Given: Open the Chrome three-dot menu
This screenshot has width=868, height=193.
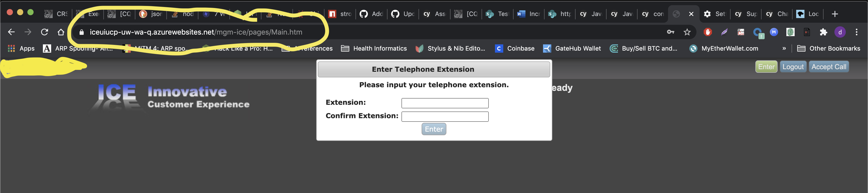Looking at the screenshot, I should (857, 32).
